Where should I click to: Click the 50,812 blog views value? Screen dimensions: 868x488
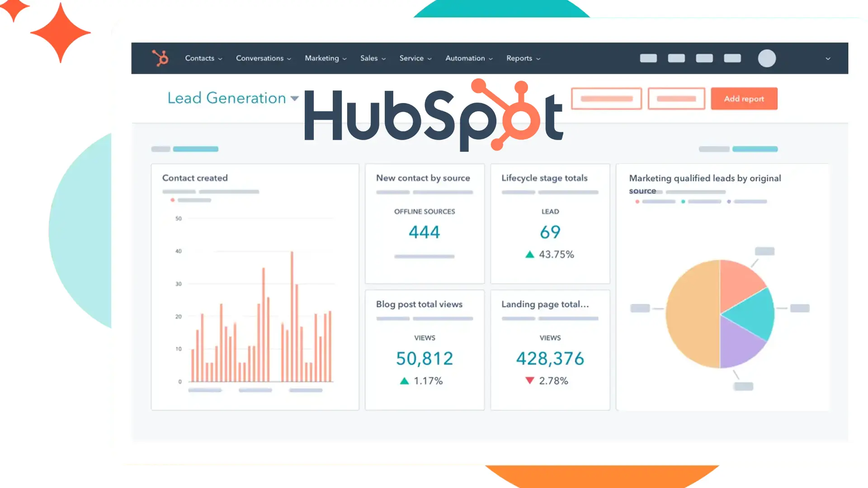[425, 359]
